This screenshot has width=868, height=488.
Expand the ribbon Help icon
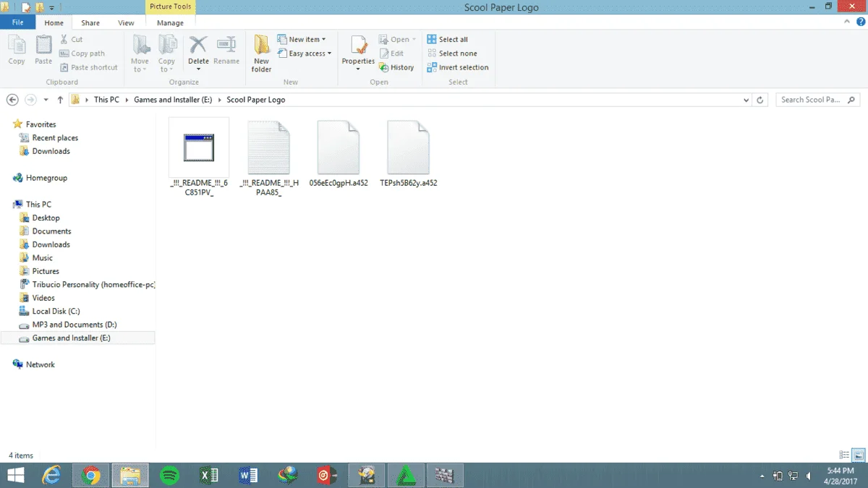(x=861, y=23)
